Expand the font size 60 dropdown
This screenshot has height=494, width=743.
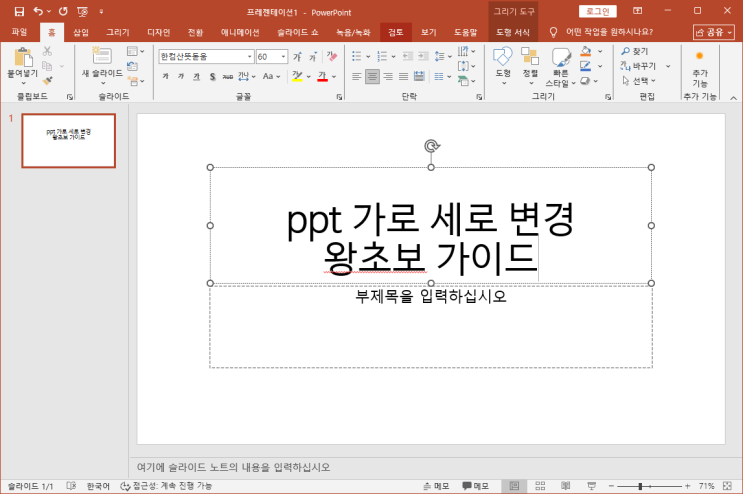point(284,57)
